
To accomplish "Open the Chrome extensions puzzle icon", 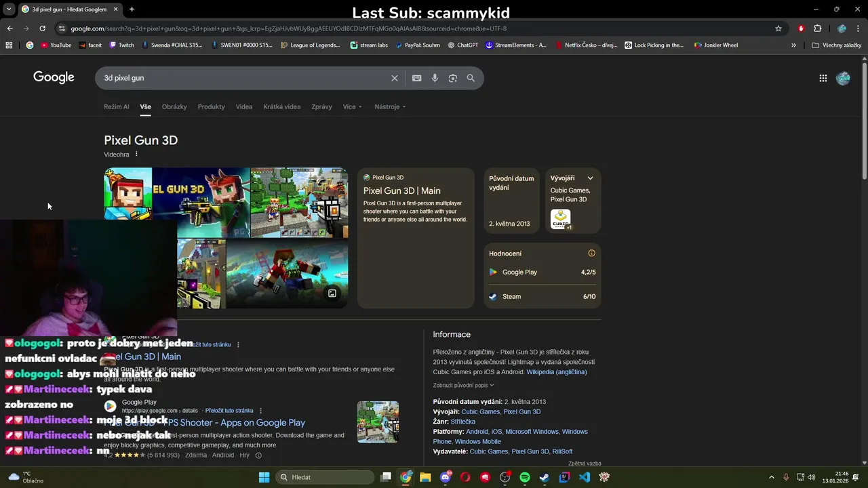I will click(x=817, y=28).
